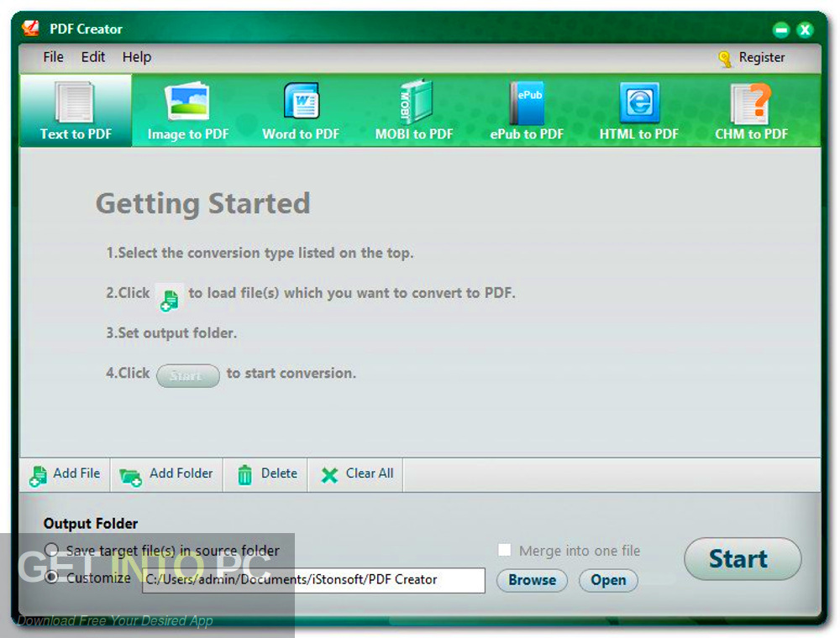Click the large Start conversion button
This screenshot has height=638, width=840.
(743, 559)
